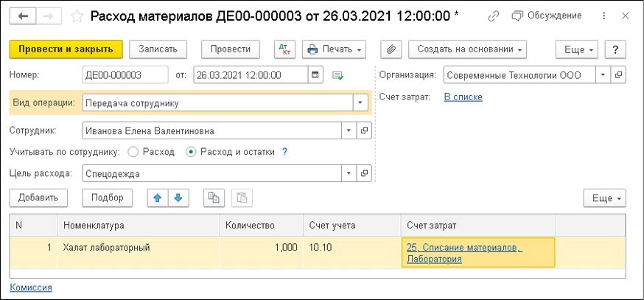644x300 pixels.
Task: Move table row down arrow
Action: click(x=178, y=198)
